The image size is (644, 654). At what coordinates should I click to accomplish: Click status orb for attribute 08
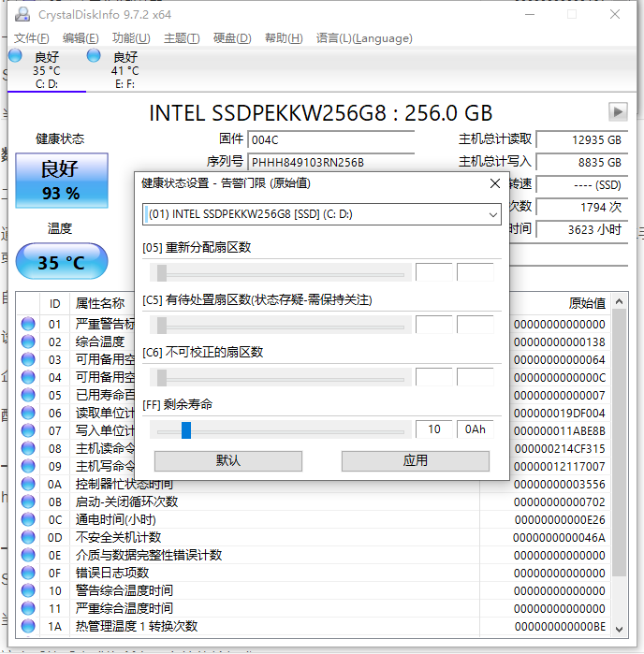pos(28,448)
